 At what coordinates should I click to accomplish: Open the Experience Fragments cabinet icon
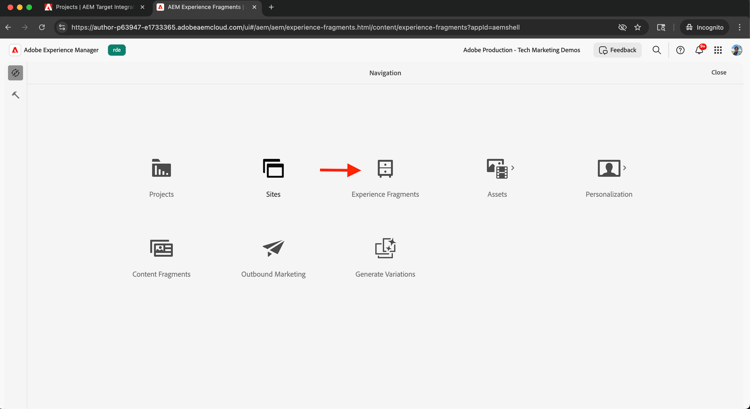(x=385, y=168)
